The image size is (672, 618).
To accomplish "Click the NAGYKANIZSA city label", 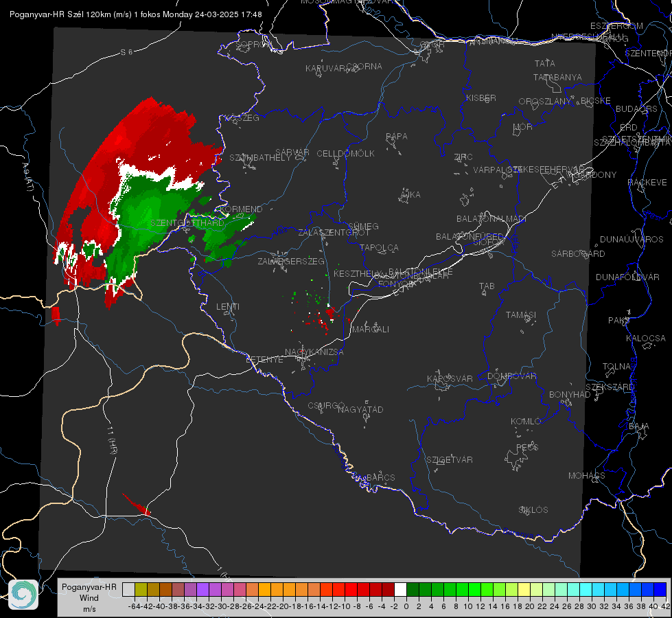I will click(x=314, y=352).
